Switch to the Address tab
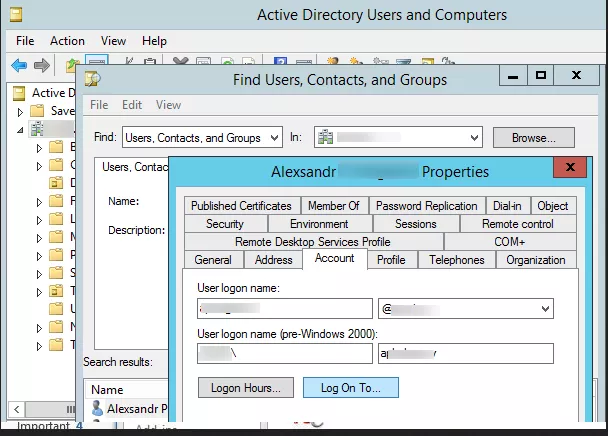 (x=273, y=260)
